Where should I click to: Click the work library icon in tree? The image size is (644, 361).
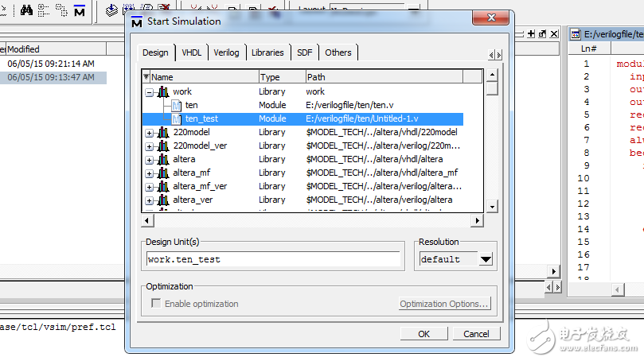[163, 91]
